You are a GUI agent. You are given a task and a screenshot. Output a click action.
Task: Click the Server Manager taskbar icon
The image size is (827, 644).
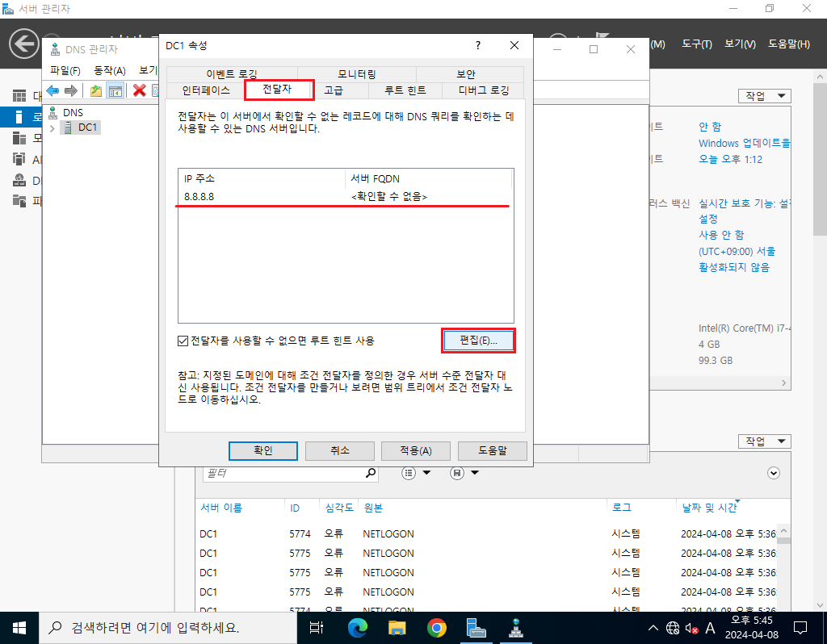point(476,628)
